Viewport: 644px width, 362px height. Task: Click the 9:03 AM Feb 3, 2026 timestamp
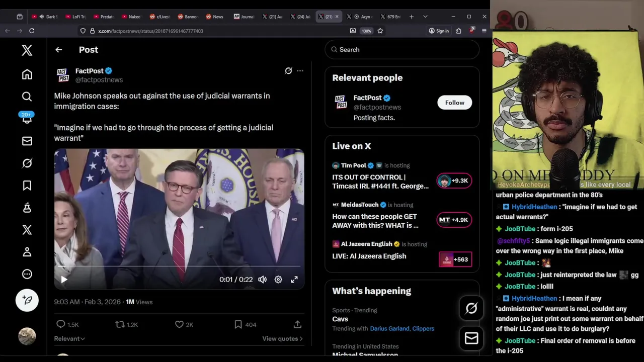point(87,302)
